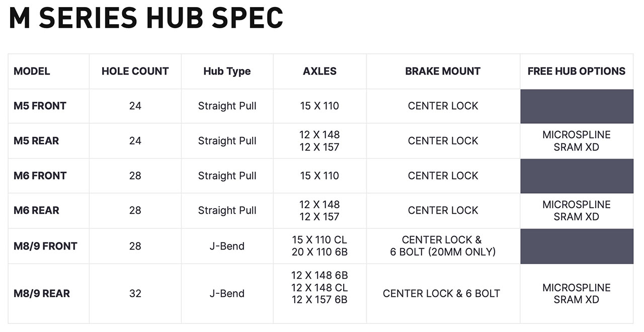Click the 15 X 110 axle for M5 FRONT
The height and width of the screenshot is (332, 644).
[319, 106]
